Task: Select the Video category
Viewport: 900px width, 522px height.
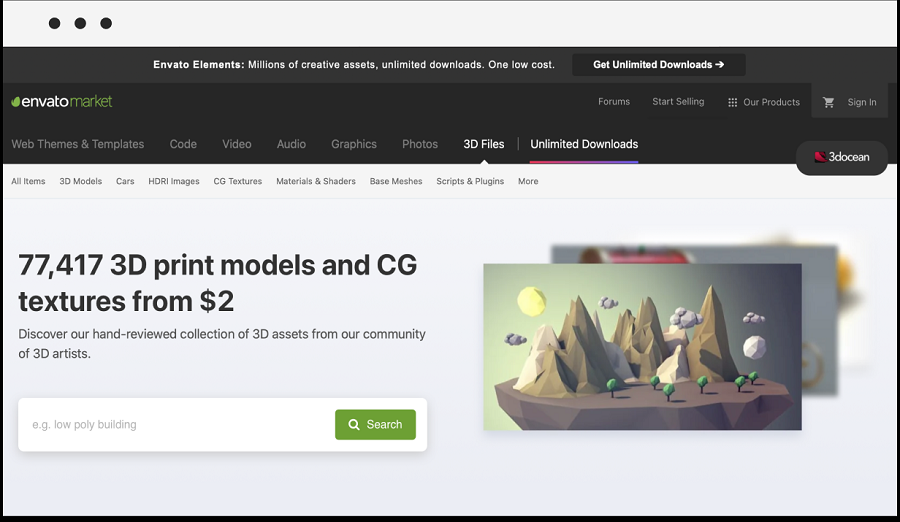Action: pyautogui.click(x=236, y=144)
